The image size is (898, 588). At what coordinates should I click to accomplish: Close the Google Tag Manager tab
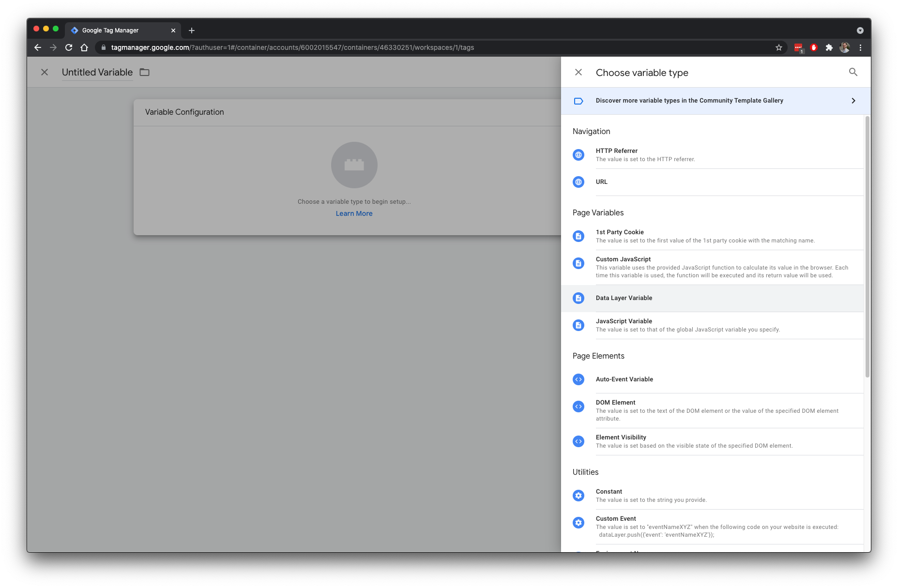point(173,30)
